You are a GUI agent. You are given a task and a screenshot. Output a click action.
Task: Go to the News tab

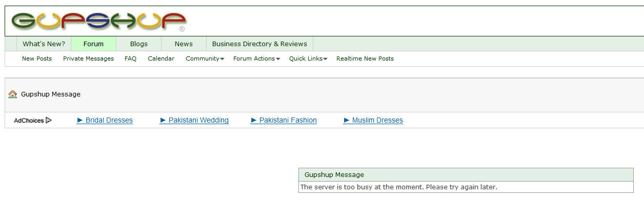(x=184, y=44)
